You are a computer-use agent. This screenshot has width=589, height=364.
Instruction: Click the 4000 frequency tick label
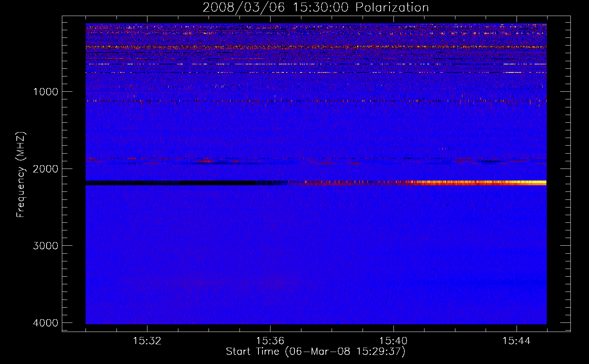pyautogui.click(x=46, y=323)
